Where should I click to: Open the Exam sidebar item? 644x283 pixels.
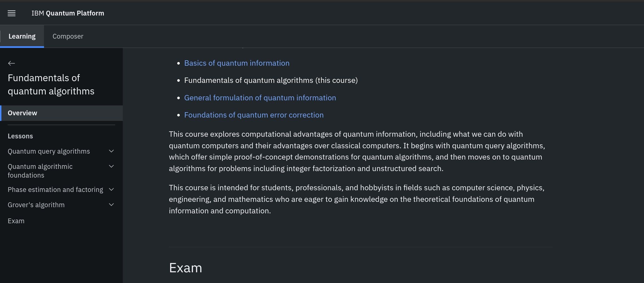(16, 221)
